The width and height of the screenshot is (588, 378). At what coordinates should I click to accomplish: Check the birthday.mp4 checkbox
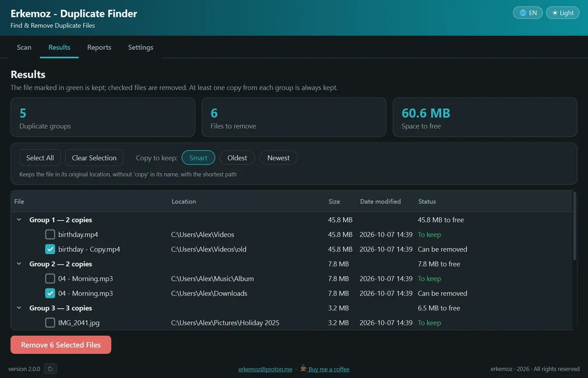(x=50, y=234)
